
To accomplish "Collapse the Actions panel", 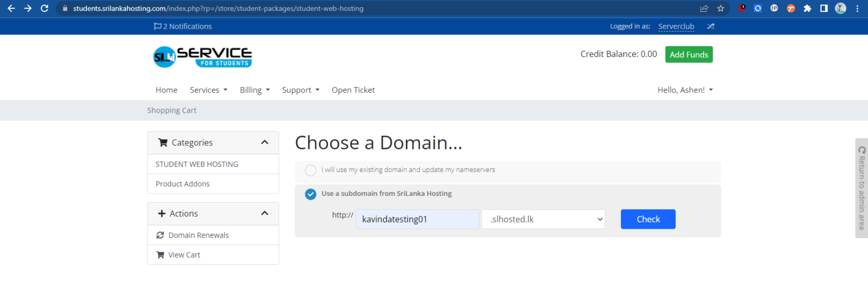I will pos(264,213).
